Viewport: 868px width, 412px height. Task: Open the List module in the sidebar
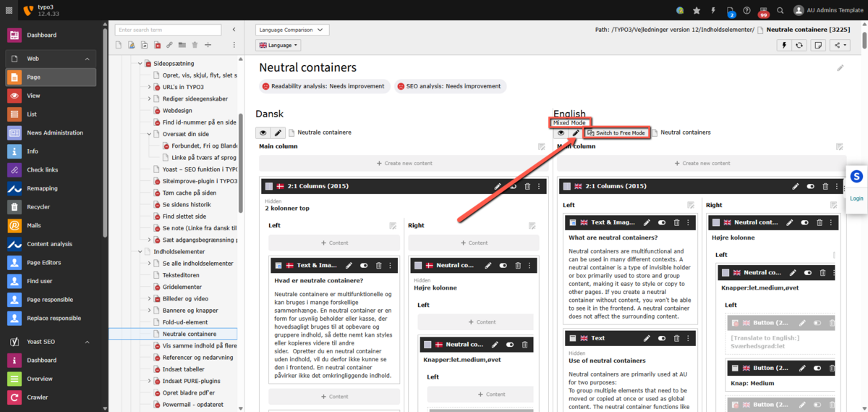click(33, 114)
